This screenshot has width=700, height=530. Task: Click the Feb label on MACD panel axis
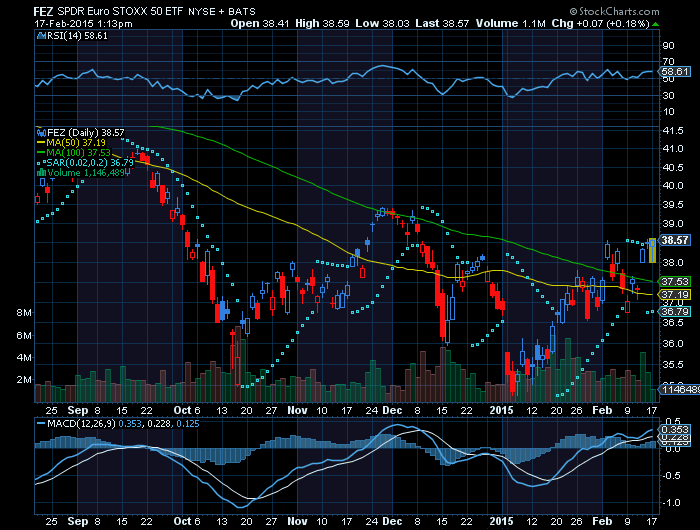(602, 521)
